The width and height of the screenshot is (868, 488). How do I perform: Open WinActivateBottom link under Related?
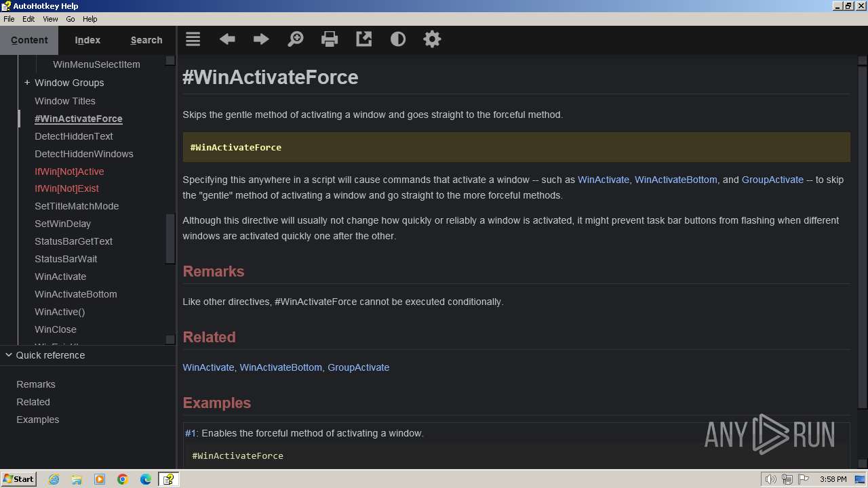[x=281, y=367]
